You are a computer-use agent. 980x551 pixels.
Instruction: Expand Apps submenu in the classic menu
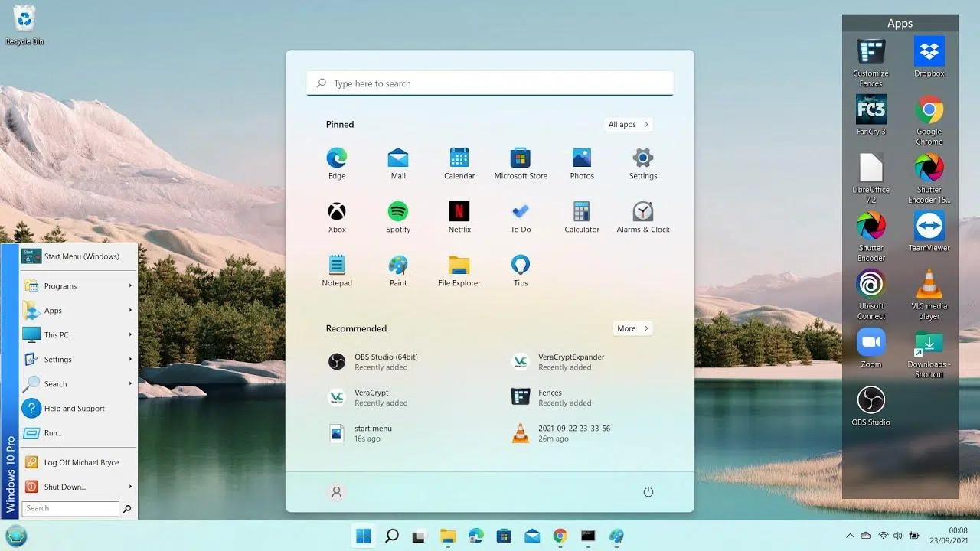click(x=78, y=311)
